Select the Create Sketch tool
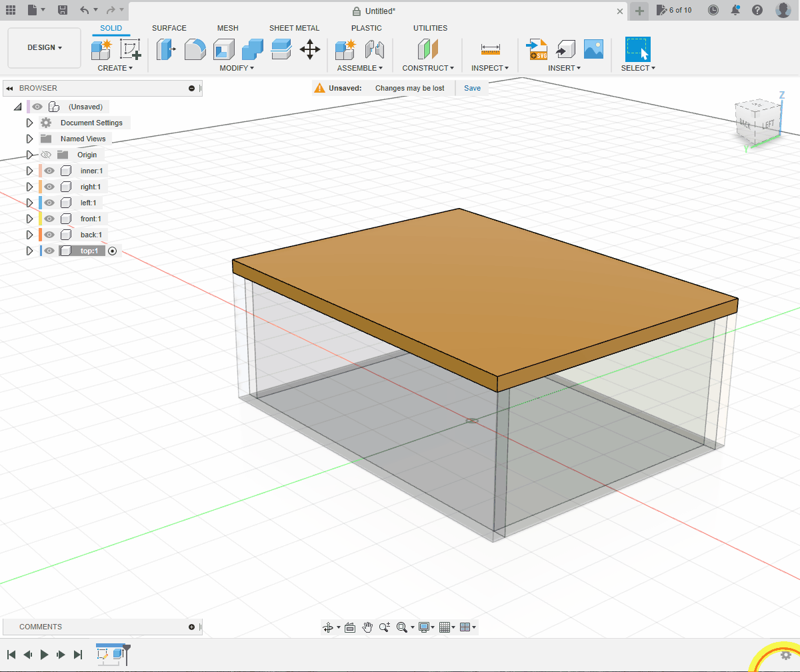The height and width of the screenshot is (672, 800). (x=130, y=49)
